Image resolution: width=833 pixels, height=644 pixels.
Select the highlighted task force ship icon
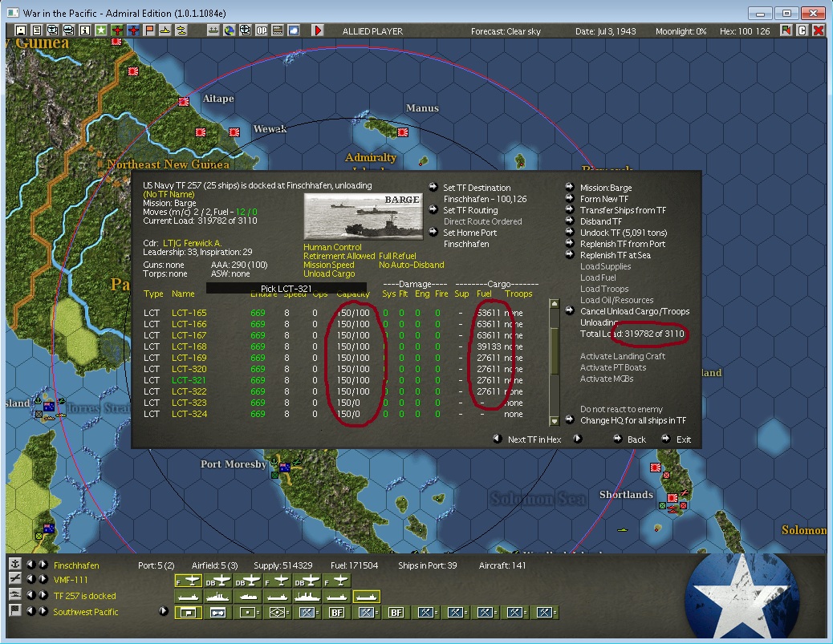367,597
